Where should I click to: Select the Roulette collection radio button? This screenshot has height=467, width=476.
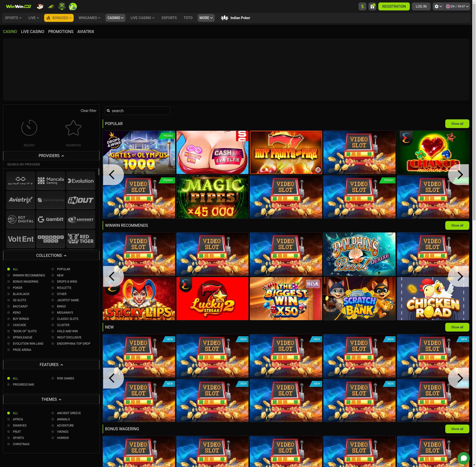(x=53, y=288)
